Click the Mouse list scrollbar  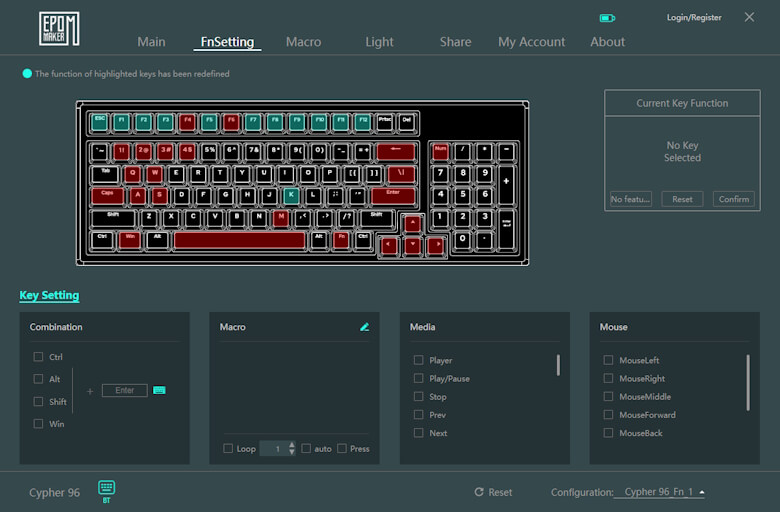(748, 382)
